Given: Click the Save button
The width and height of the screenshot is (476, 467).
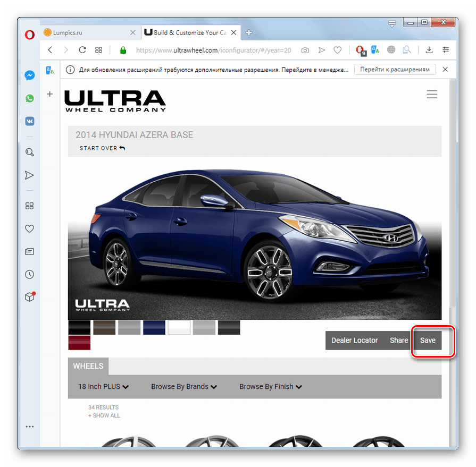Looking at the screenshot, I should pyautogui.click(x=428, y=340).
